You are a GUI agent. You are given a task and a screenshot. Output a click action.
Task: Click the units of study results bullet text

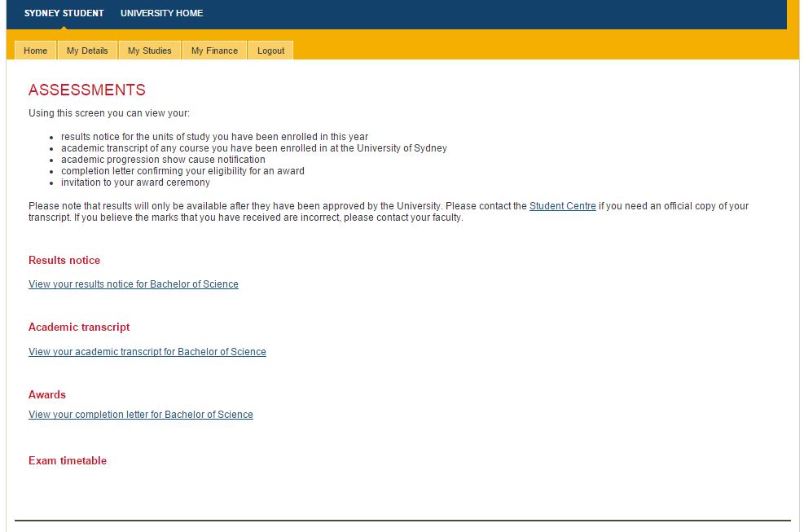214,137
